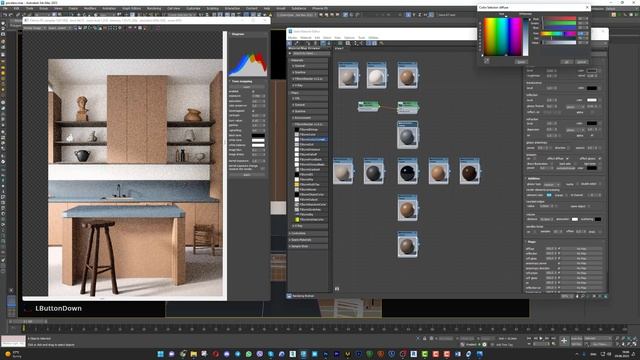Open the reflection color swatch

(591, 100)
